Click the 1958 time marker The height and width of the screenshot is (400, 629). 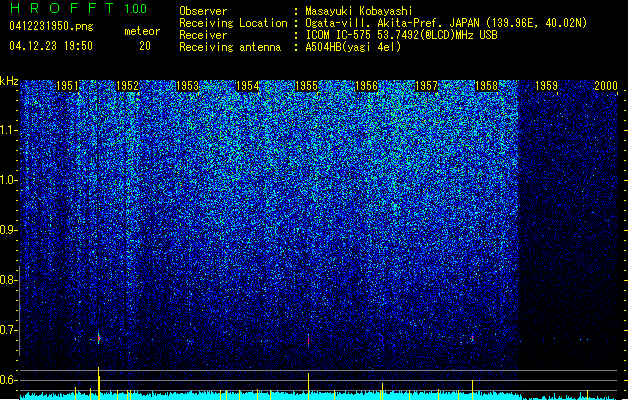pos(487,86)
